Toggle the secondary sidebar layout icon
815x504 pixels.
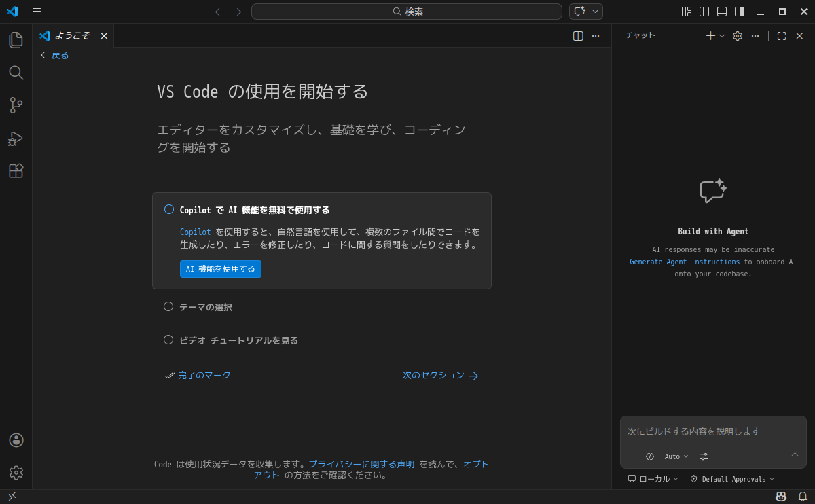[739, 11]
